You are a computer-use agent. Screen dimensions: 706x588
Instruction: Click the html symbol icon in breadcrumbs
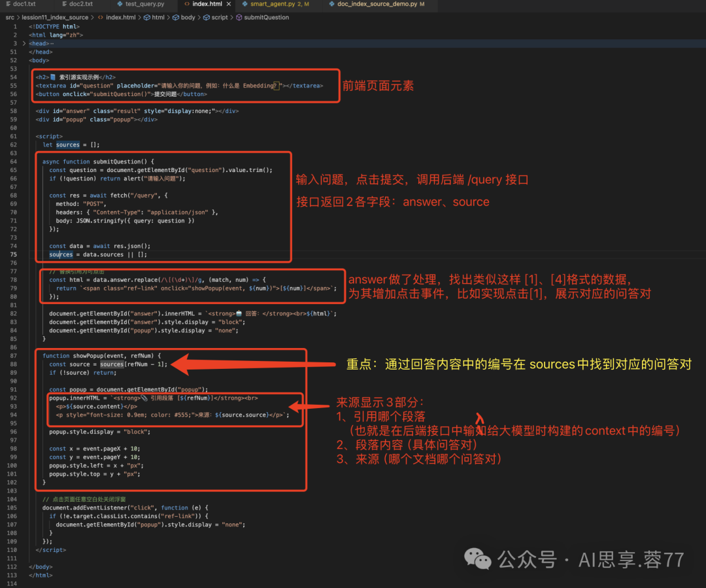tap(146, 17)
